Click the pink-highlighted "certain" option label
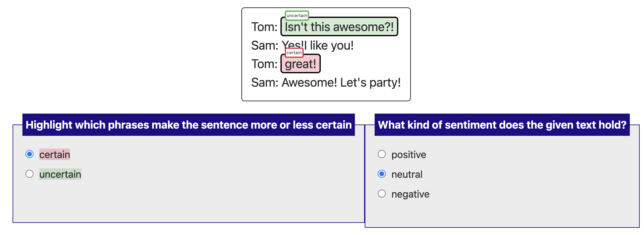 [54, 154]
